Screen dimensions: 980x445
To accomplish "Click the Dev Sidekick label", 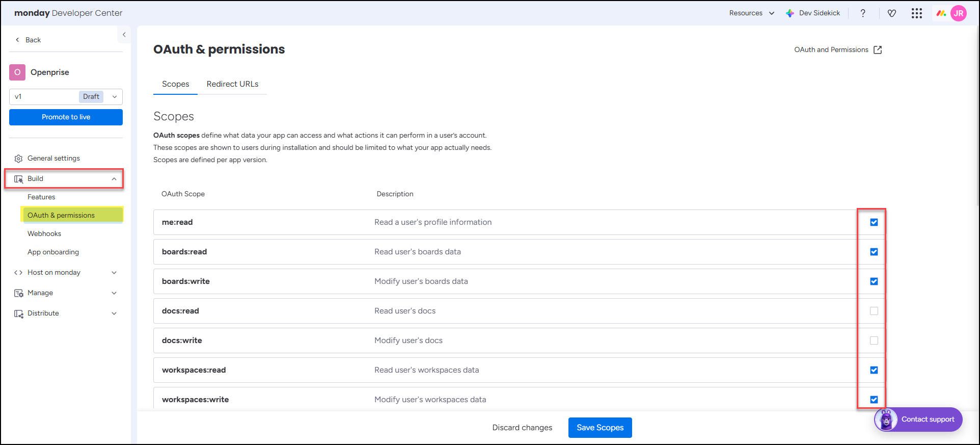I will pos(820,13).
